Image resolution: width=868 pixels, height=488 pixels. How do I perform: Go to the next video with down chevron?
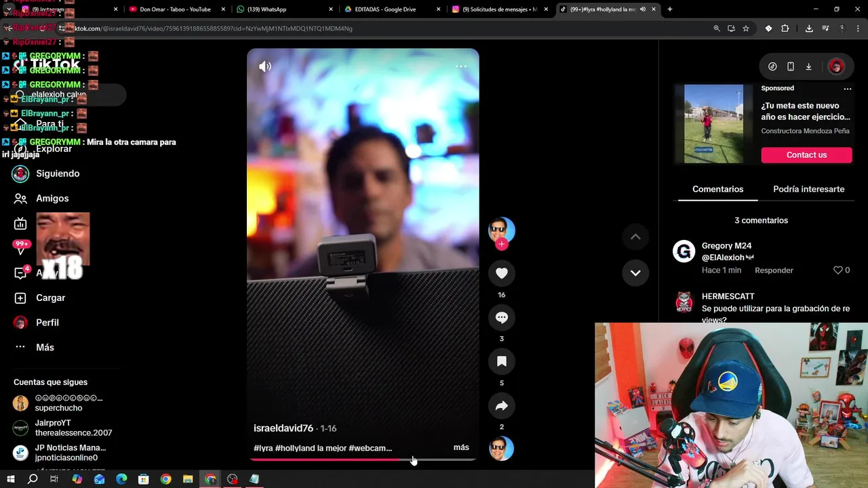tap(635, 272)
